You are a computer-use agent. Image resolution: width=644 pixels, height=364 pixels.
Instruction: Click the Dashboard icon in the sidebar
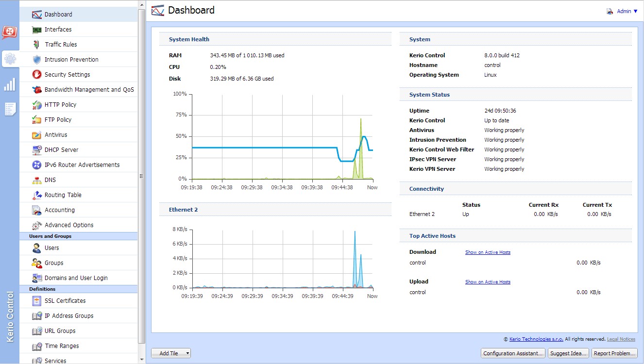pyautogui.click(x=37, y=15)
